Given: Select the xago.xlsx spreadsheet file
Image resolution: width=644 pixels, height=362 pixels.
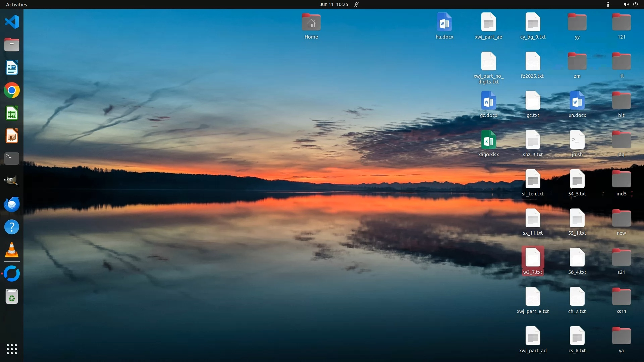Looking at the screenshot, I should click(488, 140).
